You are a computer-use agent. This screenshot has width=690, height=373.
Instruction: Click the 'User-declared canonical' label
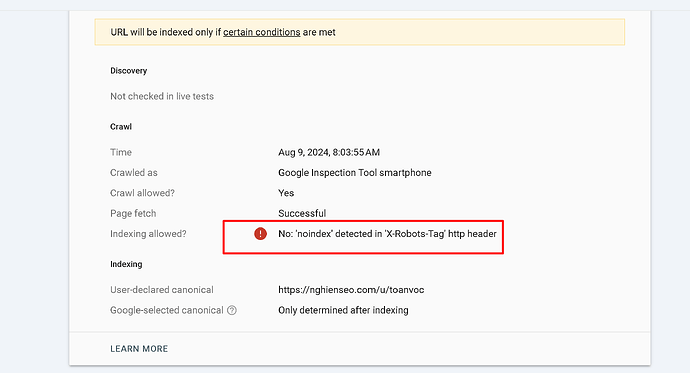(162, 290)
